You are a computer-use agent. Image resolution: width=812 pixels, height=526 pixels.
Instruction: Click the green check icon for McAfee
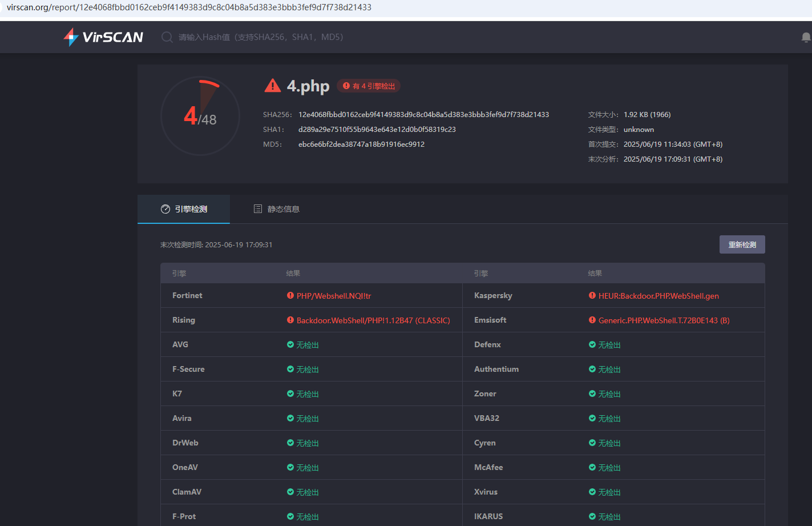(592, 468)
